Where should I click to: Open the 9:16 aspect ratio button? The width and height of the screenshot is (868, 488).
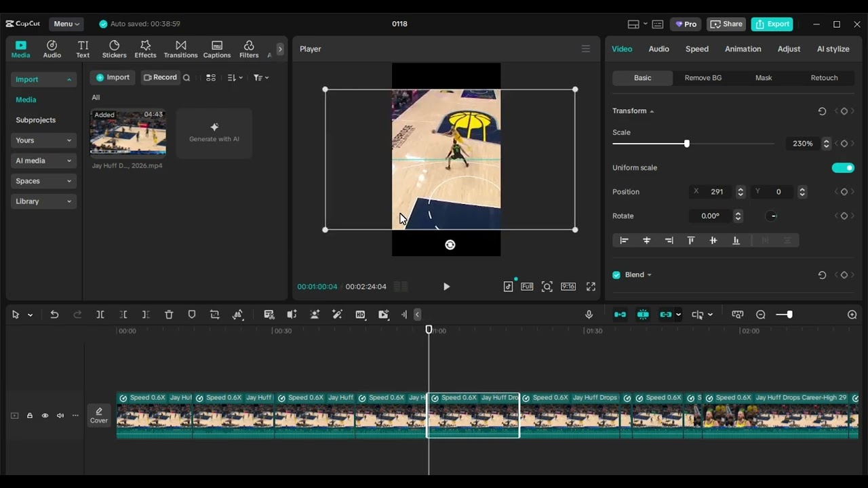pyautogui.click(x=568, y=287)
